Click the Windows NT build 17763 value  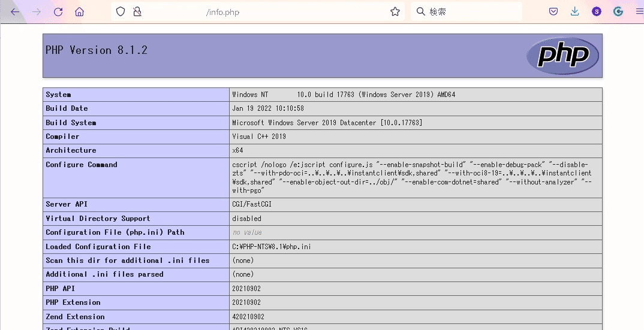pyautogui.click(x=344, y=95)
